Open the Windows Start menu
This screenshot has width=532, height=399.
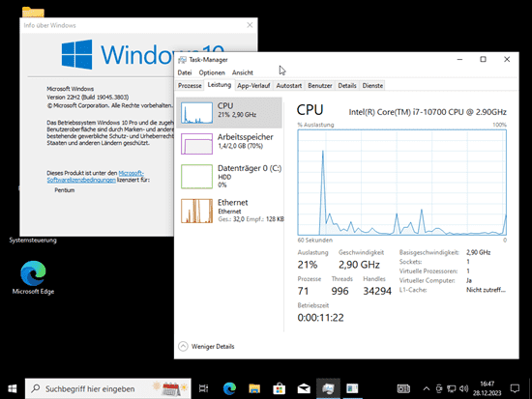[13, 388]
